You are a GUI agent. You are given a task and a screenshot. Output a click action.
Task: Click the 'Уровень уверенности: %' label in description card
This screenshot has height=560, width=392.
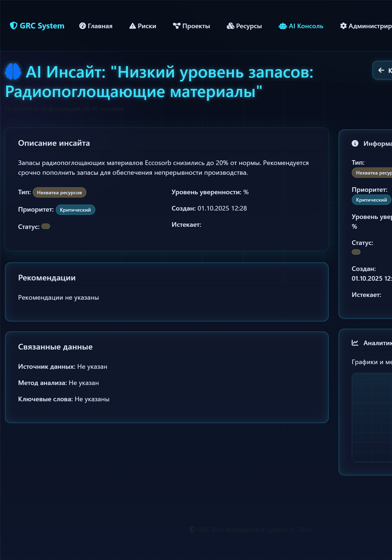(x=210, y=192)
